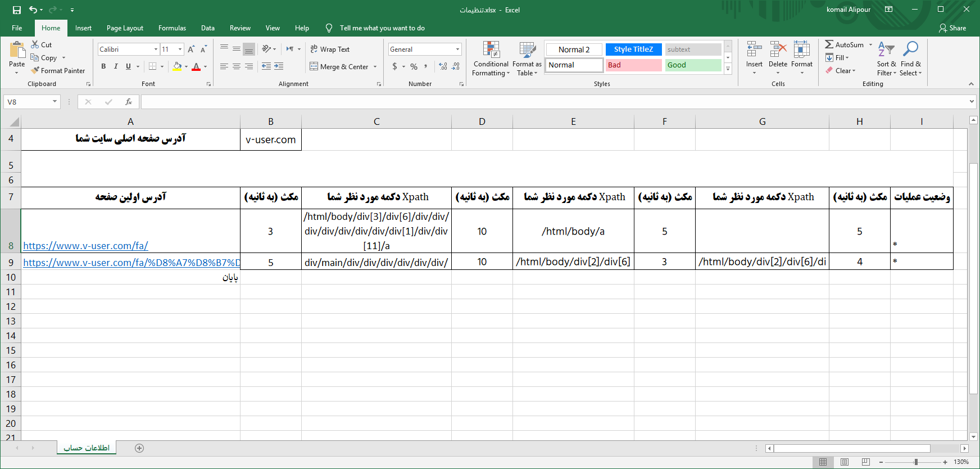
Task: Expand the Merge & Center dropdown arrow
Action: [x=375, y=67]
